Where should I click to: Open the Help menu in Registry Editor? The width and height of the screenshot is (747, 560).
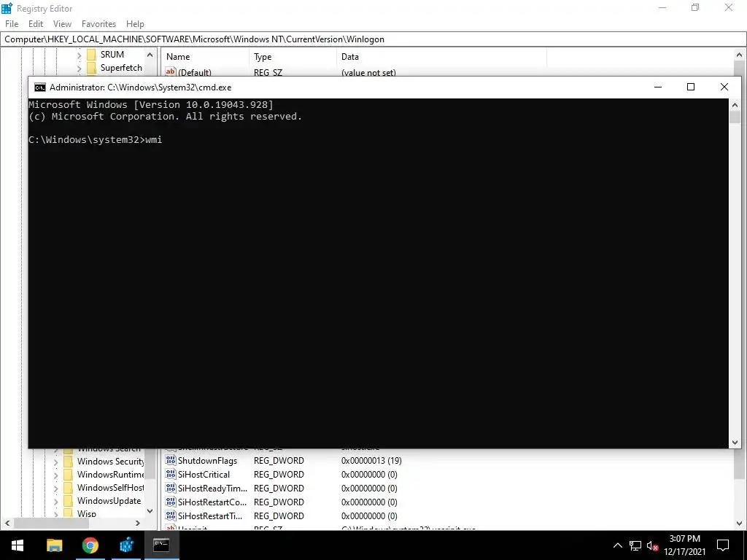point(135,24)
